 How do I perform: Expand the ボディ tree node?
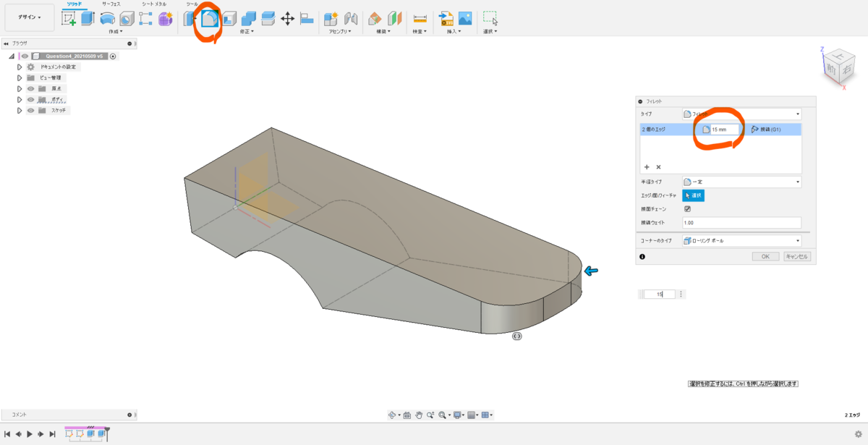(20, 99)
